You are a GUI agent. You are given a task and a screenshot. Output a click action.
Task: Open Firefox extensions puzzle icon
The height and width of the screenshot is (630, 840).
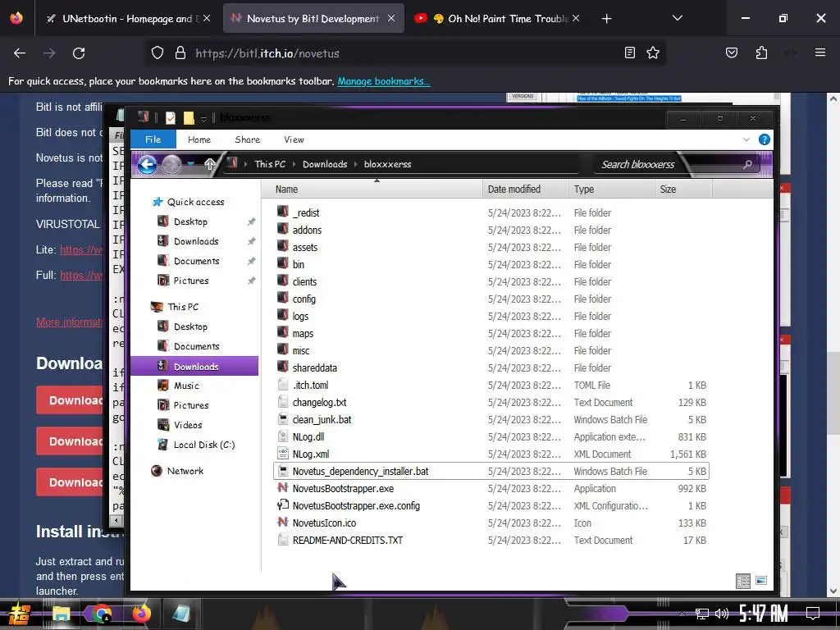[x=761, y=52]
